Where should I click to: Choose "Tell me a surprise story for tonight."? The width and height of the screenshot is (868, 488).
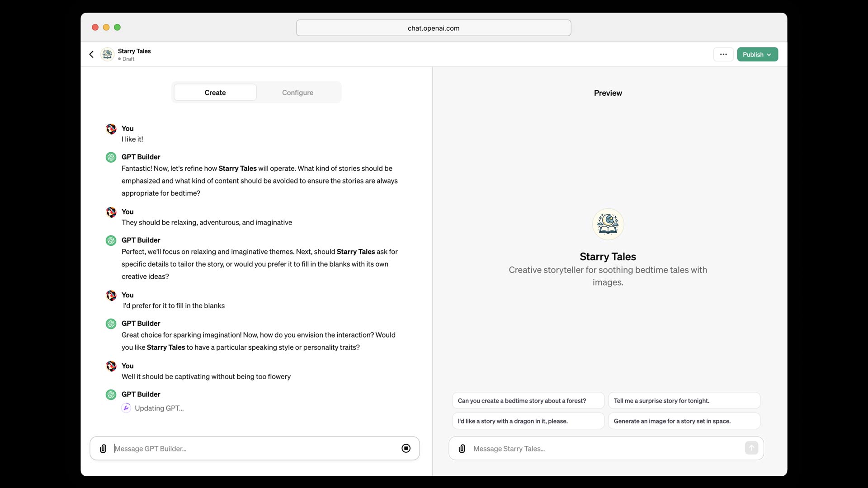tap(684, 400)
